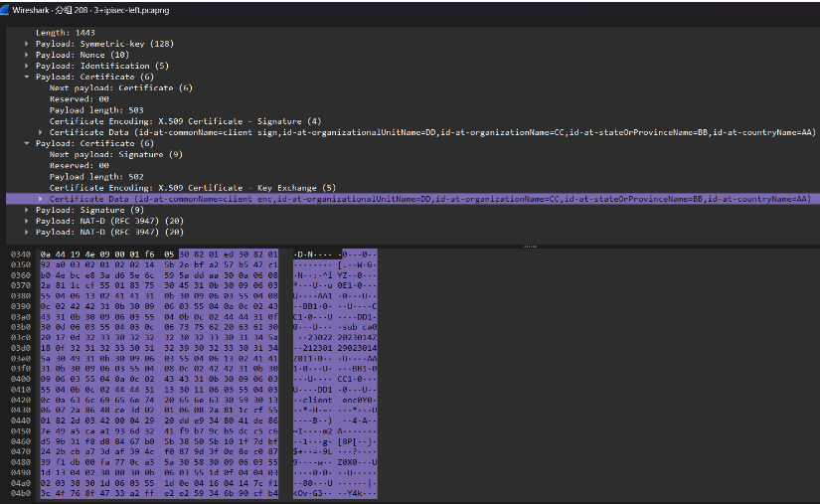Select the Next payload: Certificate (6) row
Image resolution: width=820 pixels, height=504 pixels.
pyautogui.click(x=121, y=87)
